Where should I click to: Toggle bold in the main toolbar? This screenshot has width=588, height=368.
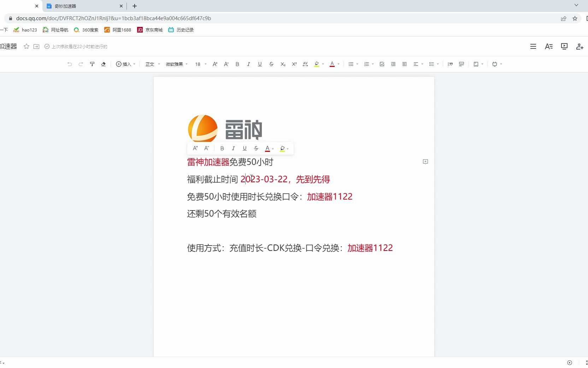237,64
